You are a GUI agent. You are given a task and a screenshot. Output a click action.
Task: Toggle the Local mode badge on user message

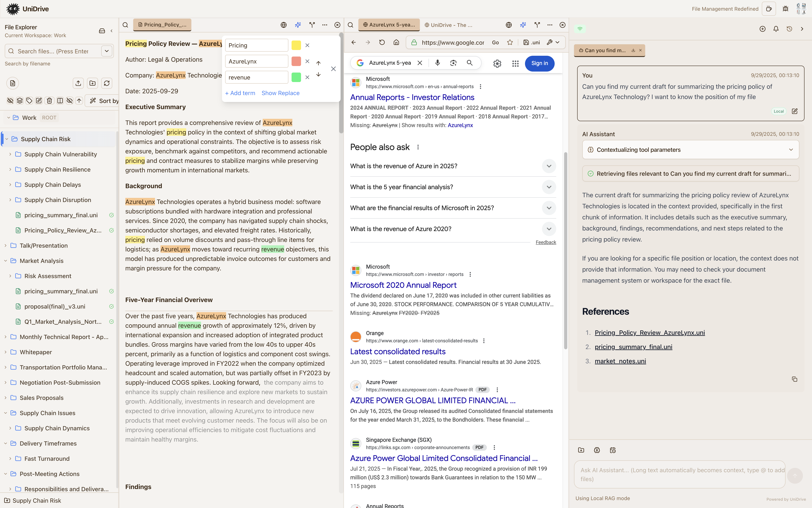coord(778,111)
